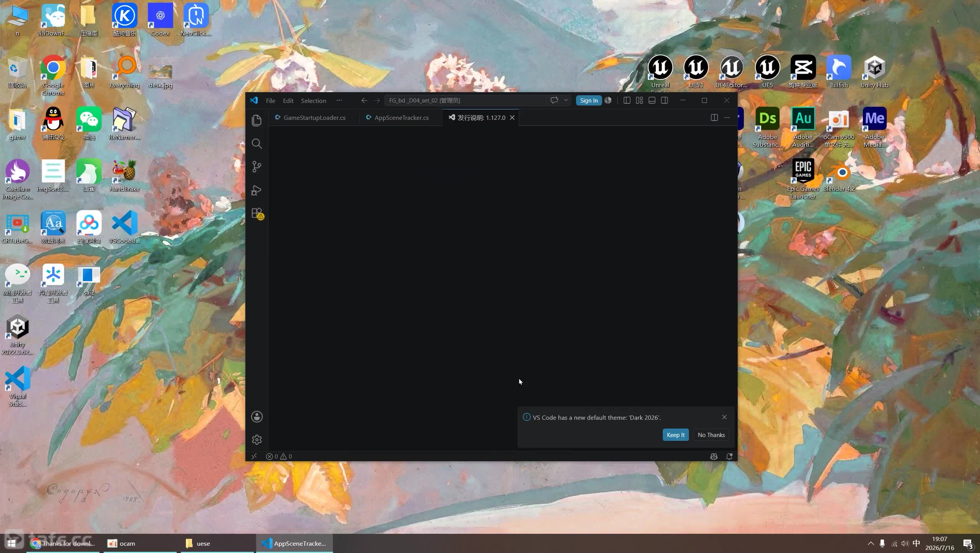Image resolution: width=980 pixels, height=553 pixels.
Task: Dismiss the Dark 2026 theme notification
Action: pos(724,417)
